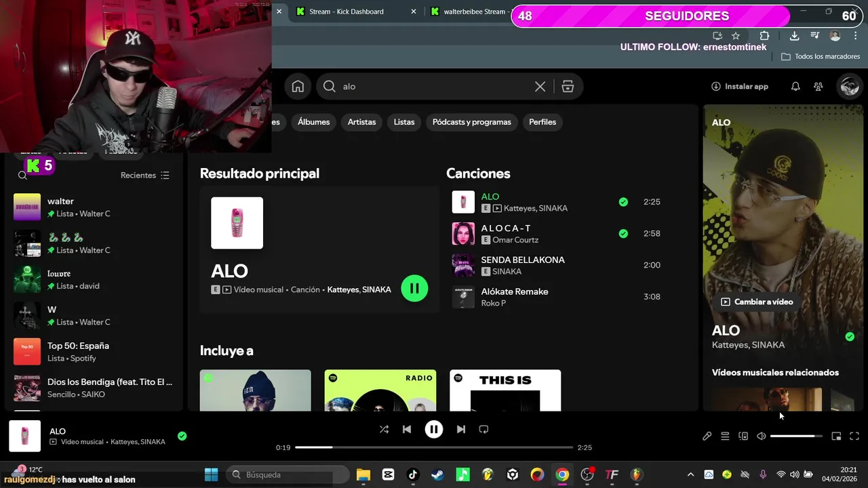Open the Chrome profile avatar

coord(835,36)
